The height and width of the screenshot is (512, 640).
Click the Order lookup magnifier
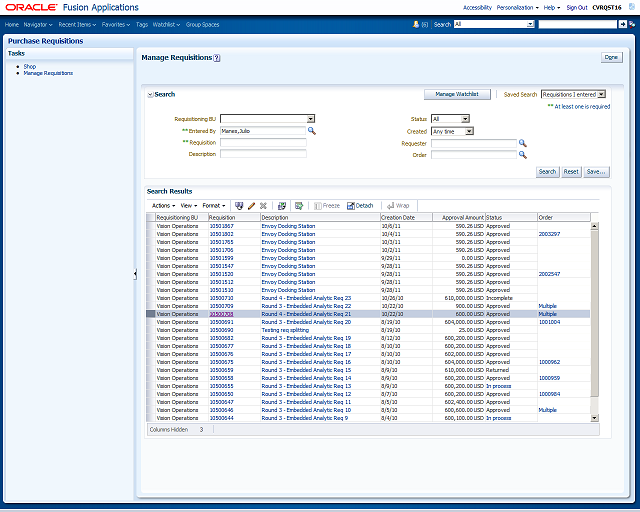[x=522, y=155]
